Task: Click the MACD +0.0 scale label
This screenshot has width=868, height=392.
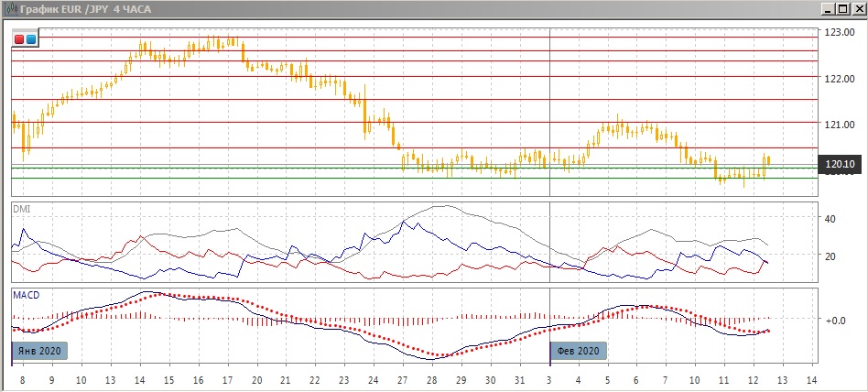Action: tap(834, 321)
